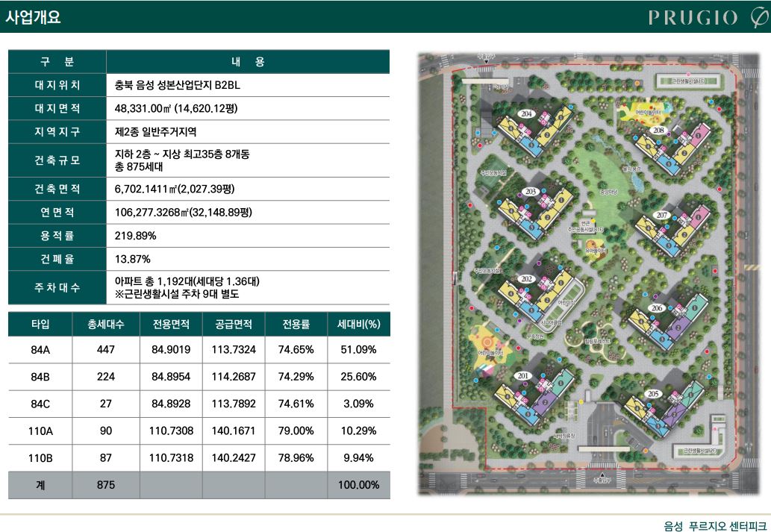771x532 pixels.
Task: Select the 84A type cell
Action: [40, 350]
